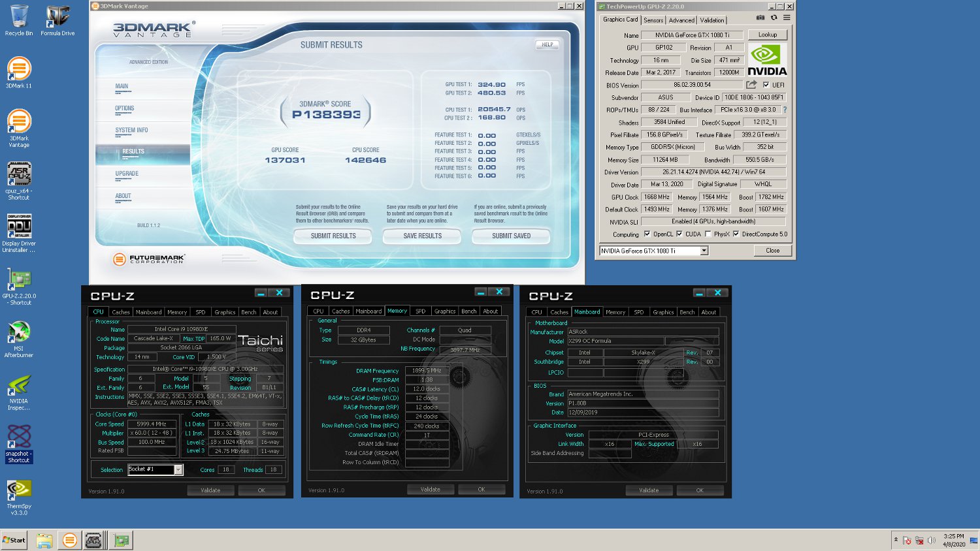Click the Start button
980x551 pixels.
pyautogui.click(x=14, y=540)
